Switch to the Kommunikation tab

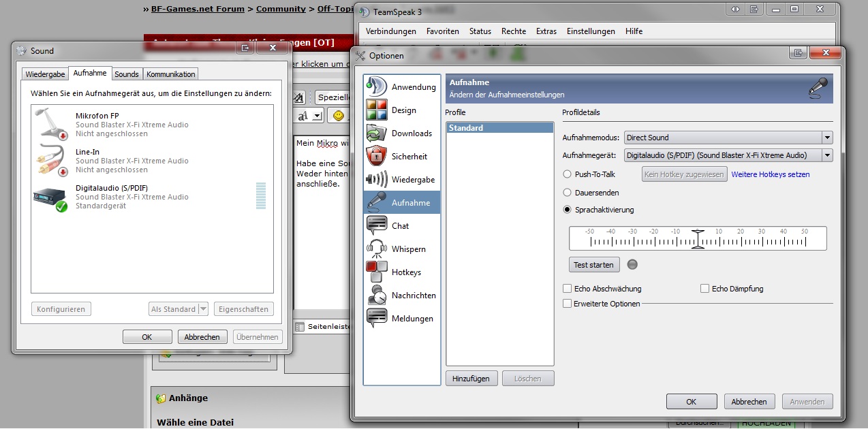171,74
